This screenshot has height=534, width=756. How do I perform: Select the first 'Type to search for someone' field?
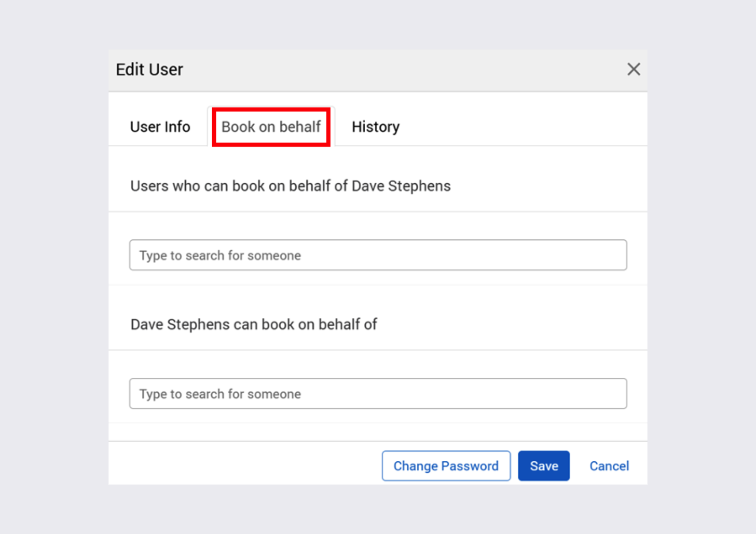[x=378, y=255]
